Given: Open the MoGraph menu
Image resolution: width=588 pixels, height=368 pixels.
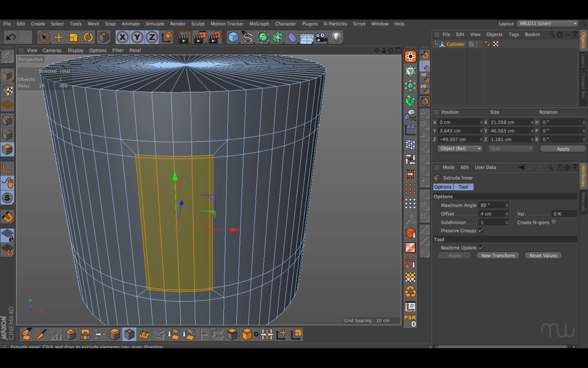Looking at the screenshot, I should [x=259, y=24].
